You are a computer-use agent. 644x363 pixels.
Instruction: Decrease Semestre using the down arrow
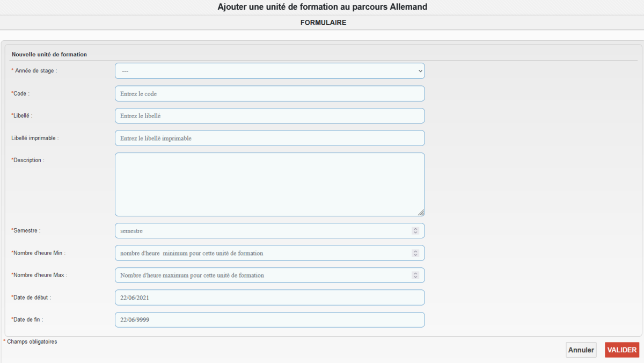(x=415, y=233)
